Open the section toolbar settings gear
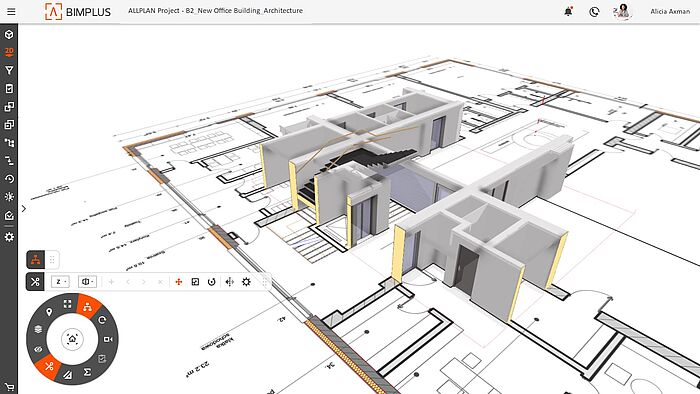Viewport: 700px width, 394px height. click(246, 282)
